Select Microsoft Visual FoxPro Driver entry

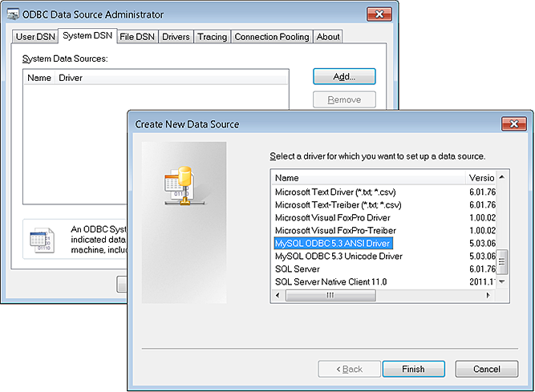(333, 217)
